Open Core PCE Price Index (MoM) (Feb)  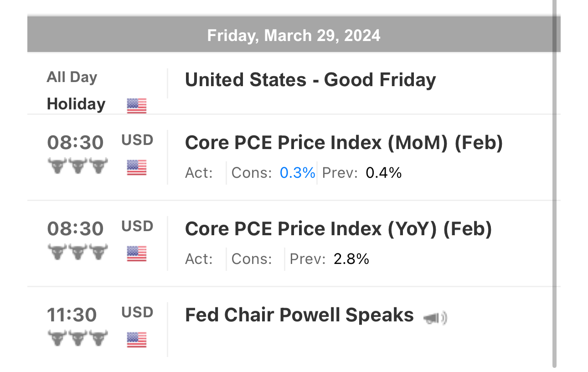point(344,143)
